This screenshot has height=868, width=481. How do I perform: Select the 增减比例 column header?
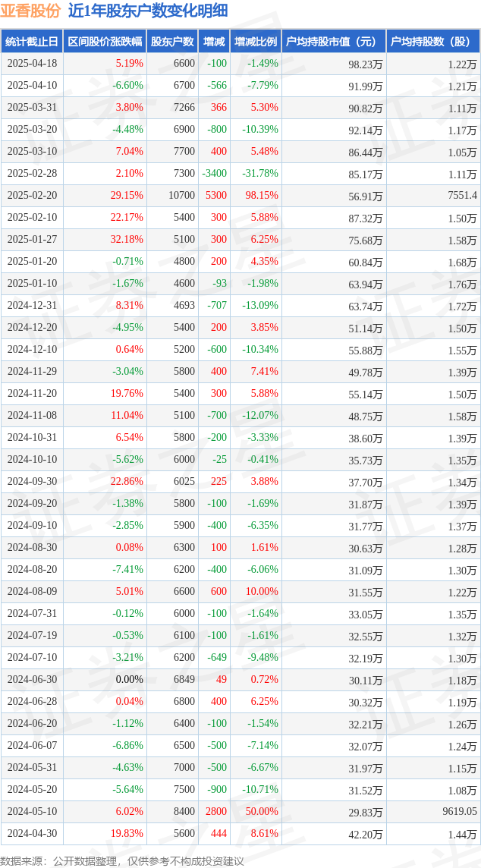pos(256,42)
